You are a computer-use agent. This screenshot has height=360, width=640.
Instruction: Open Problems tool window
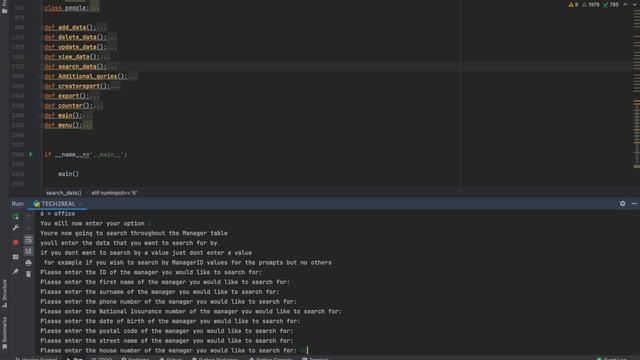pyautogui.click(x=136, y=358)
